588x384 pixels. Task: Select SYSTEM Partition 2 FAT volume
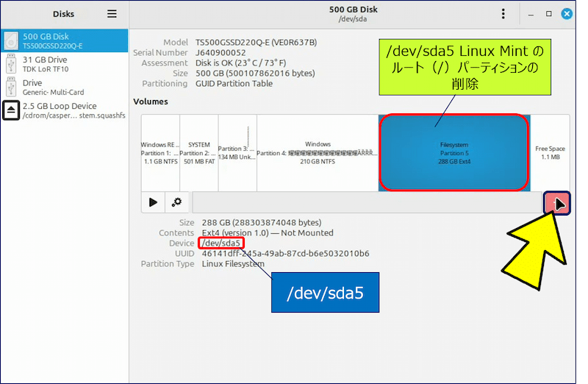click(198, 152)
